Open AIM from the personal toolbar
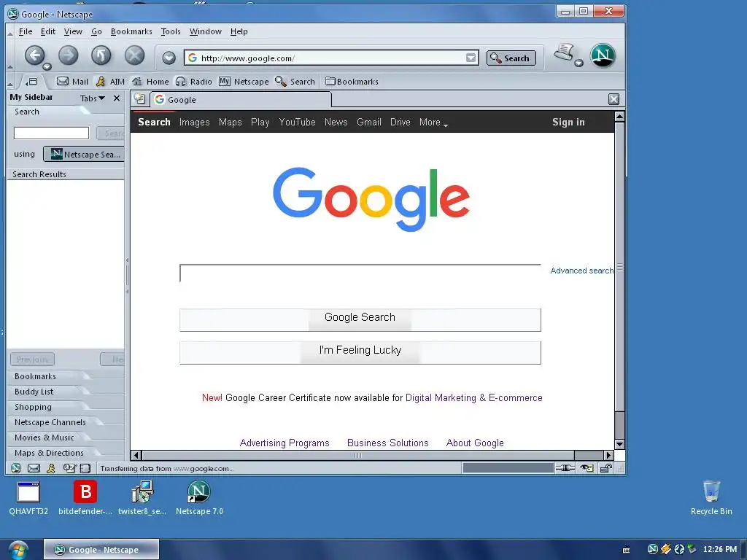The image size is (747, 560). pos(111,82)
